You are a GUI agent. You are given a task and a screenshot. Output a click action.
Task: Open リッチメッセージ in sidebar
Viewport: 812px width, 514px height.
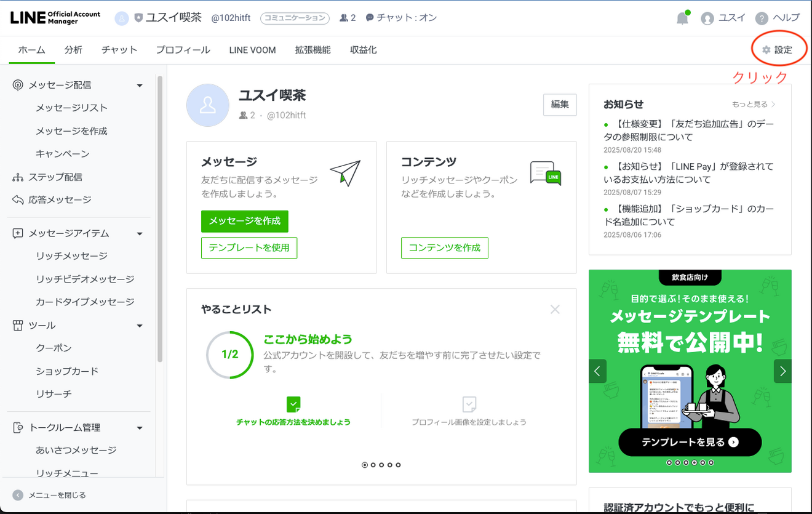click(71, 256)
